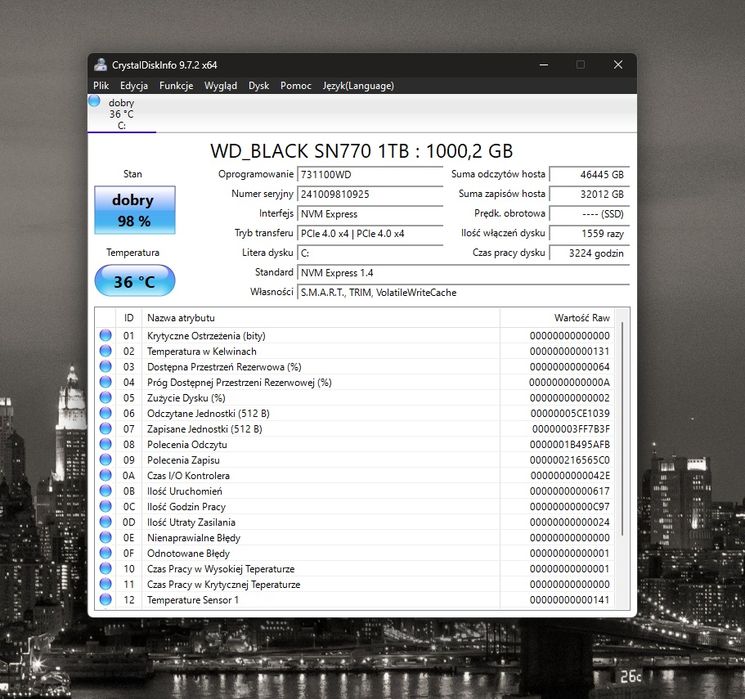Click the Standard field NVM Express 1.4
Image resolution: width=745 pixels, height=699 pixels.
463,273
